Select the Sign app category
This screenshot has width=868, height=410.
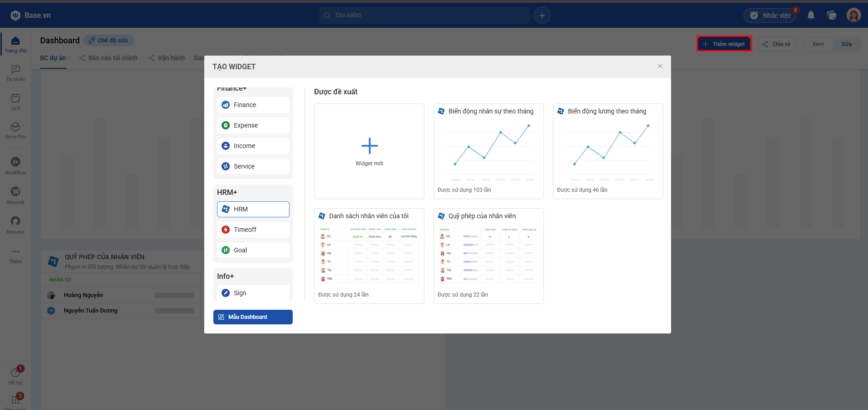(x=253, y=293)
